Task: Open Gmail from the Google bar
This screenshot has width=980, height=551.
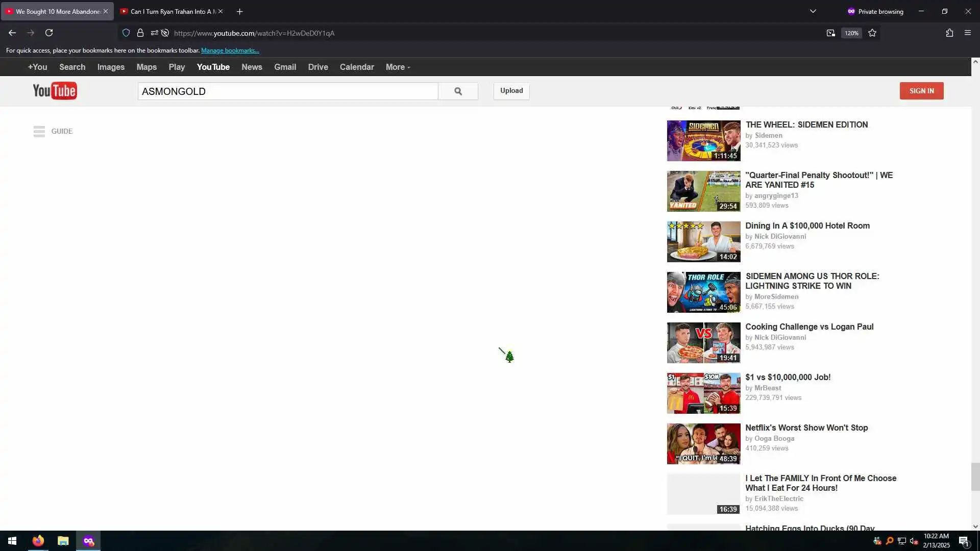Action: coord(285,67)
